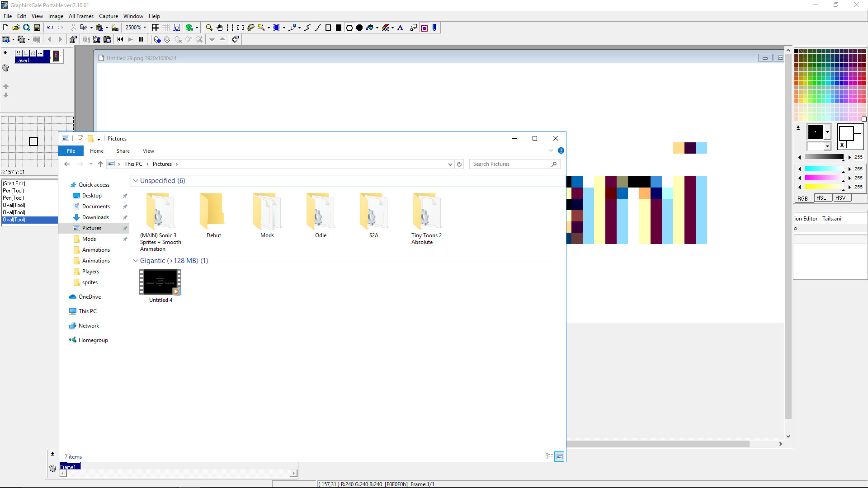Image resolution: width=868 pixels, height=488 pixels.
Task: Toggle the pixel grid display
Action: (155, 27)
